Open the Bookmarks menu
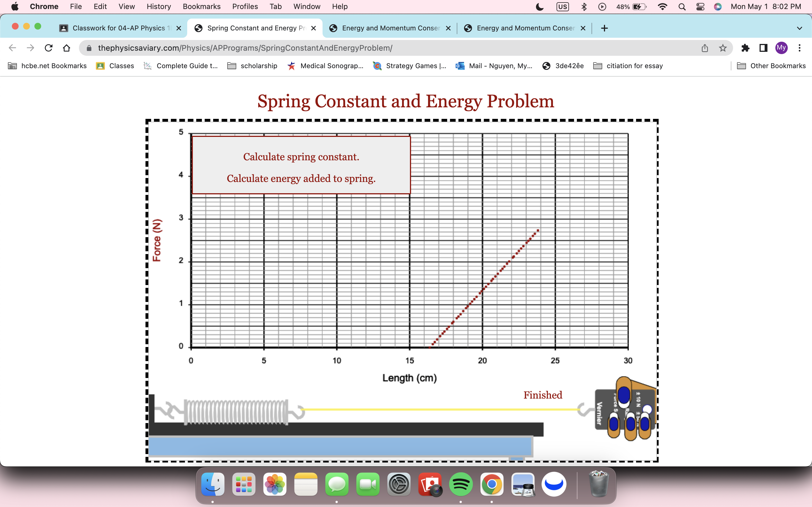 (x=201, y=7)
